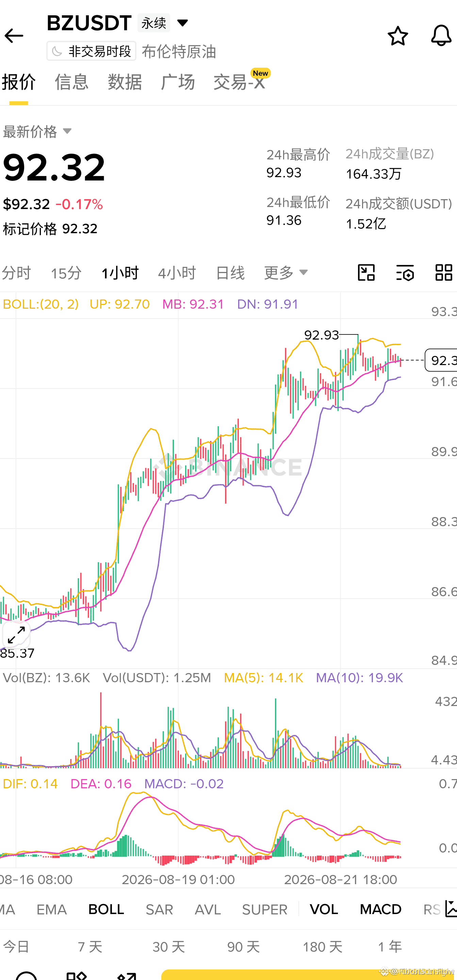
Task: Open the chart drawing tools icon
Action: point(366,272)
